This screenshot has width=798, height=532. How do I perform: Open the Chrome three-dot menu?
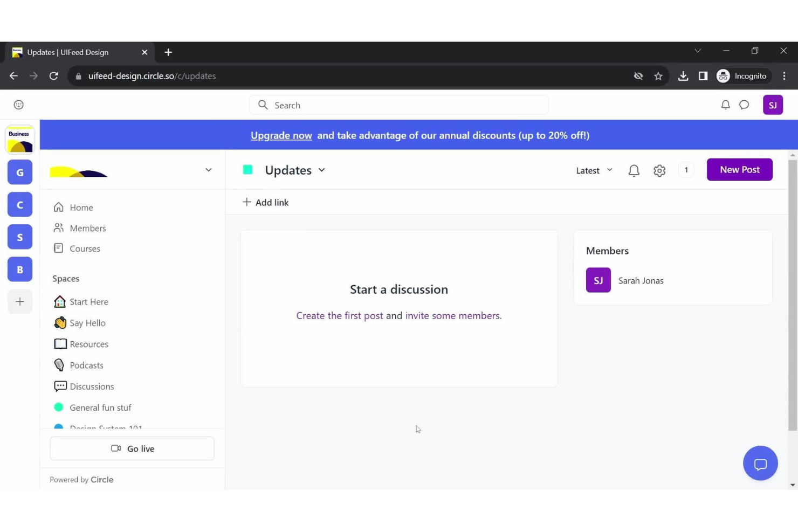[x=785, y=76]
